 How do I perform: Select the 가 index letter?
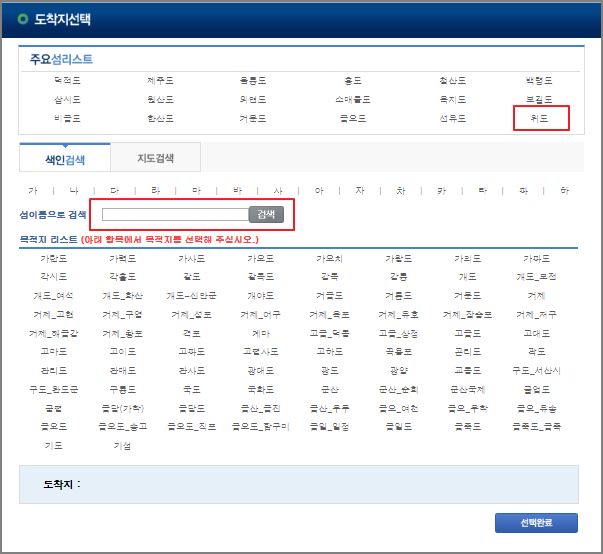click(x=33, y=191)
